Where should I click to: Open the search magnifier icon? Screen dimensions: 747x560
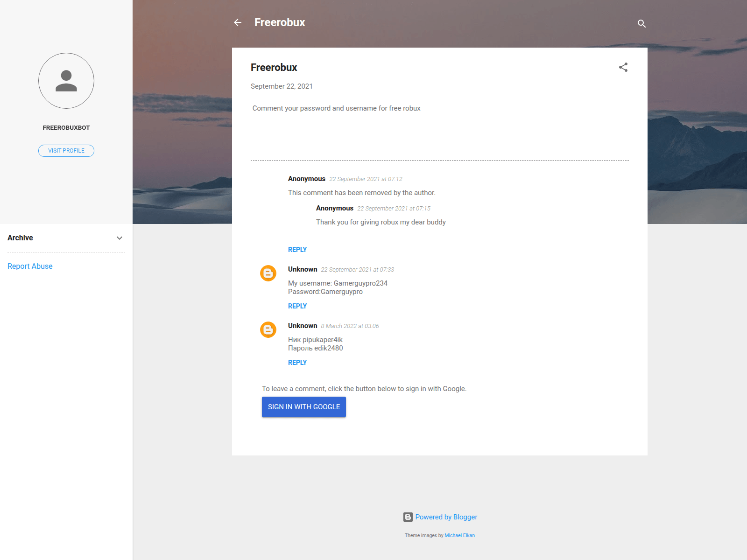pyautogui.click(x=641, y=23)
